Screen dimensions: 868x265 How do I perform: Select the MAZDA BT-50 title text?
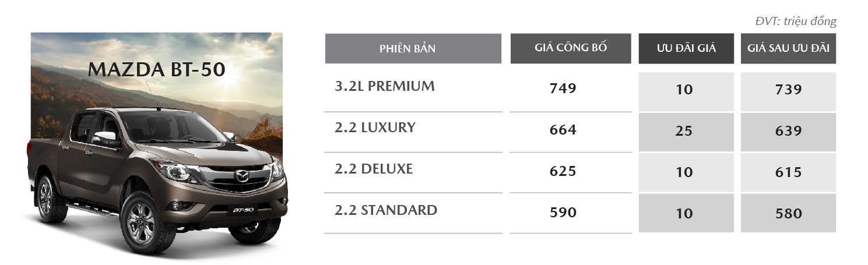[156, 70]
